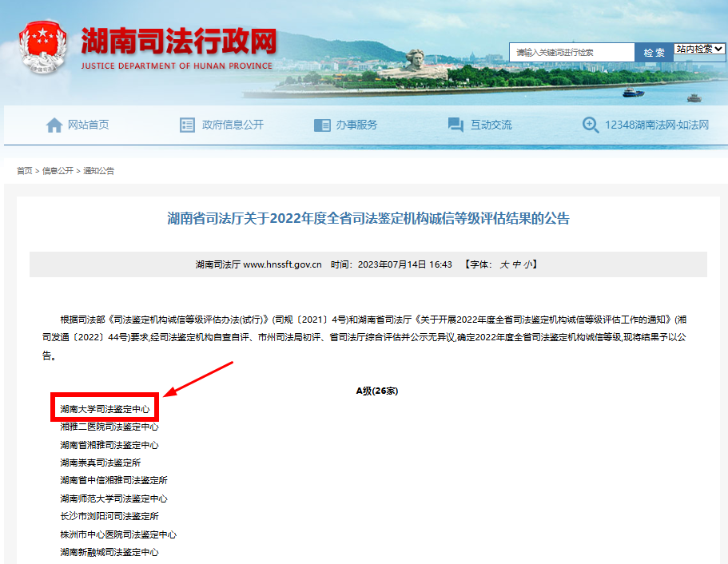Set font size to 小 (small)
The width and height of the screenshot is (728, 564).
click(x=527, y=264)
